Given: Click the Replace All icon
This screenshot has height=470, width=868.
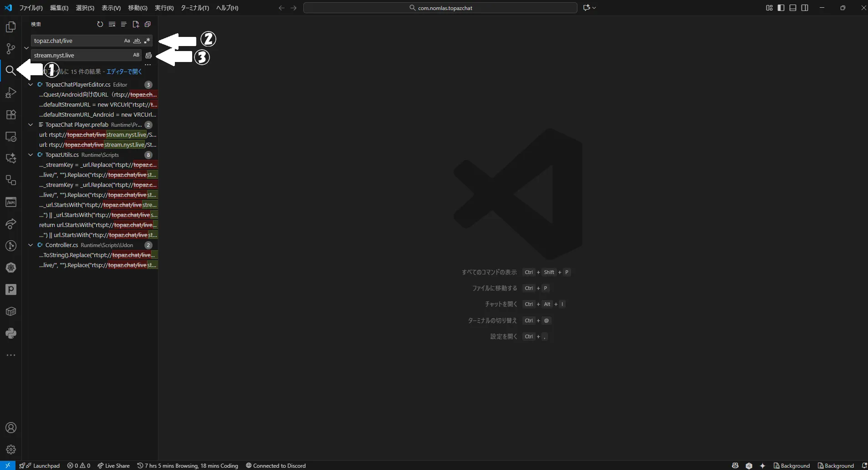Looking at the screenshot, I should [x=148, y=55].
